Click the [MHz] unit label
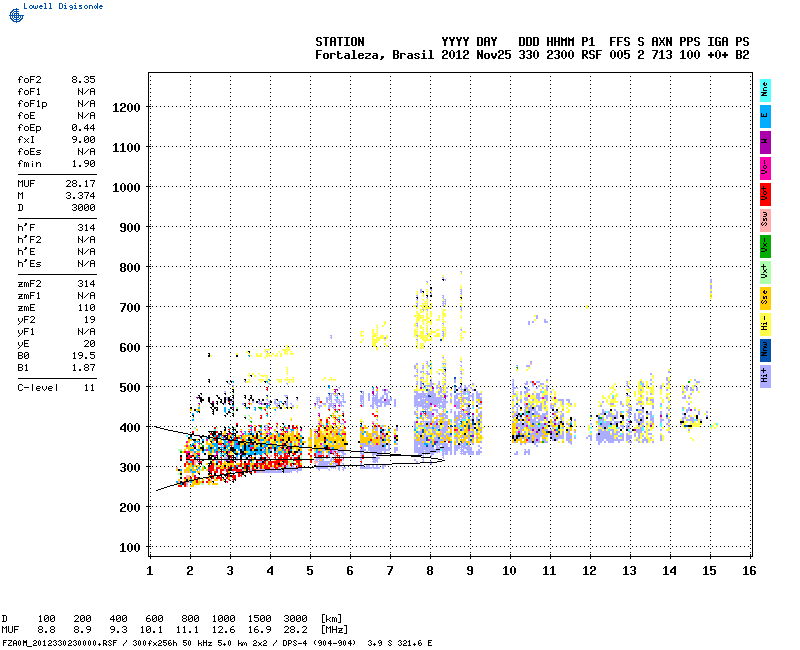 334,630
